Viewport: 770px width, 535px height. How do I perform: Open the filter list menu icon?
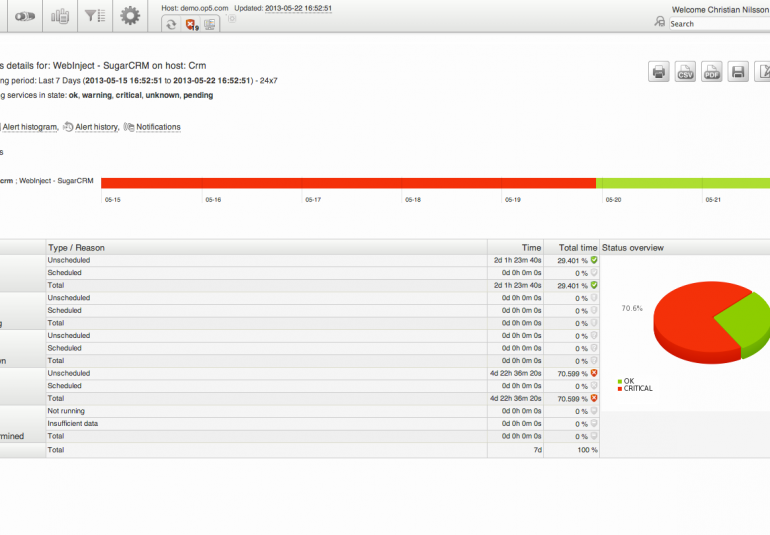click(x=95, y=16)
